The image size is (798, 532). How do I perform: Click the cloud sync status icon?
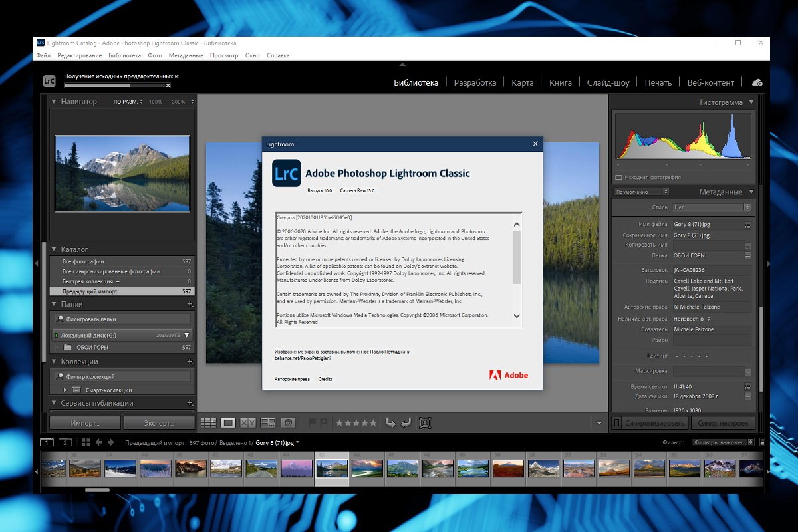pos(757,82)
